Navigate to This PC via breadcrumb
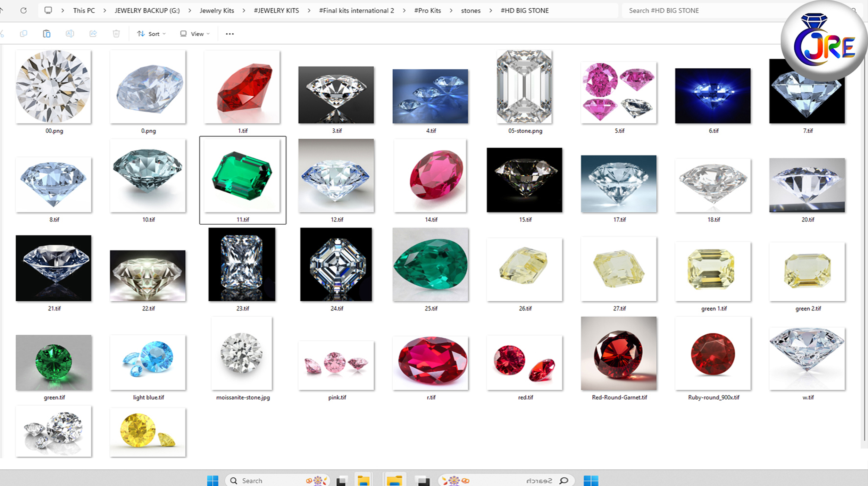 pos(84,10)
